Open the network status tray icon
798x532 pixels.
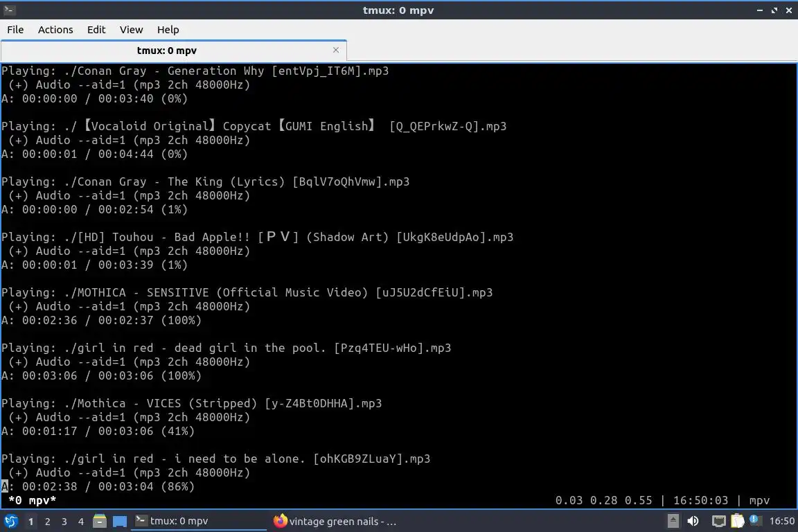point(718,521)
